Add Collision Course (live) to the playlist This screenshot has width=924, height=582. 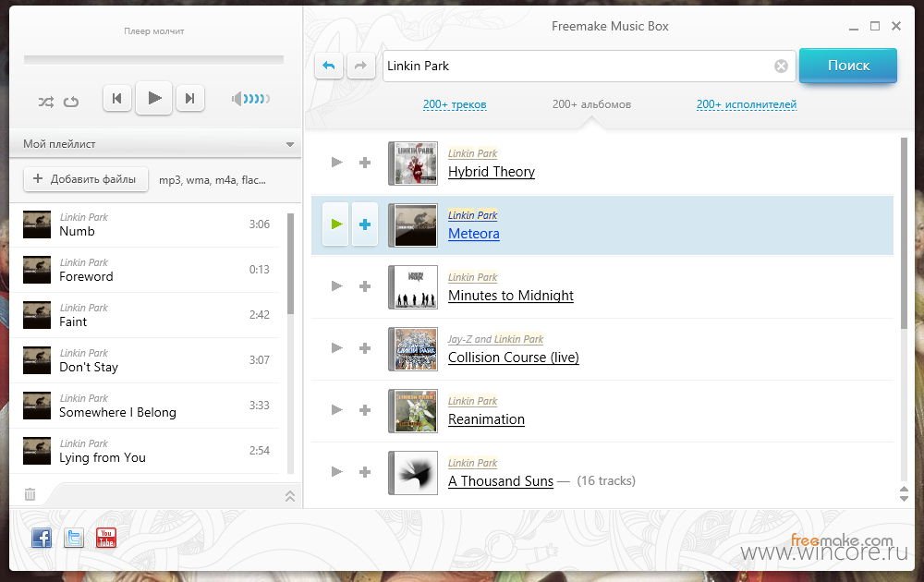tap(365, 348)
